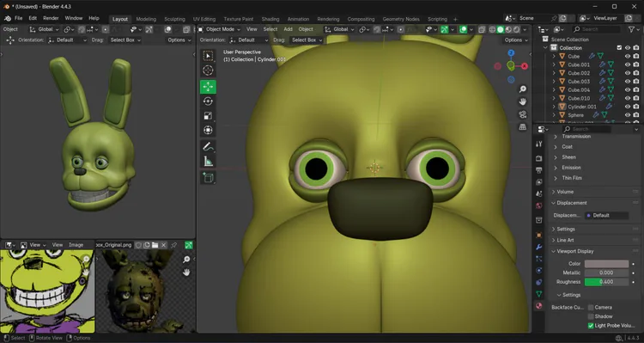Open the Material properties tab
Screen dimensions: 644x343
(539, 305)
